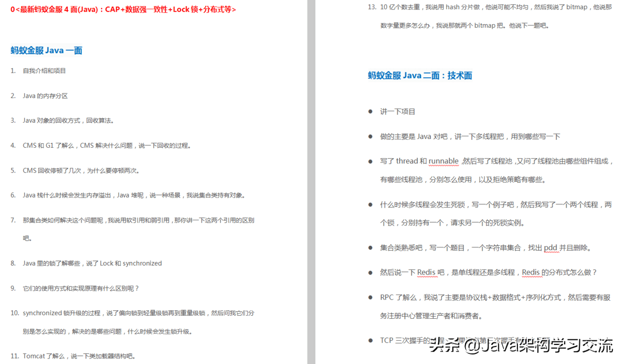
Task: Click list item 自我介绍和项目
Action: (44, 71)
